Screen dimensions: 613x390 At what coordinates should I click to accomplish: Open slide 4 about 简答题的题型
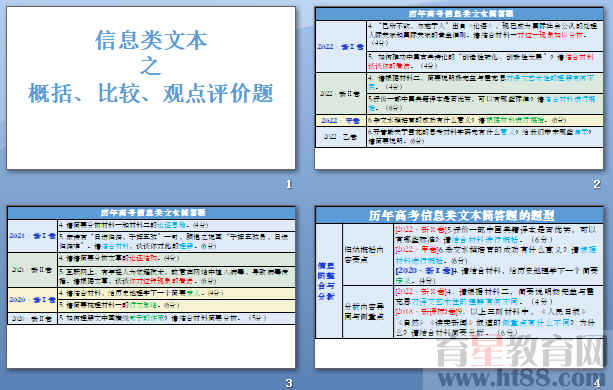(x=459, y=287)
